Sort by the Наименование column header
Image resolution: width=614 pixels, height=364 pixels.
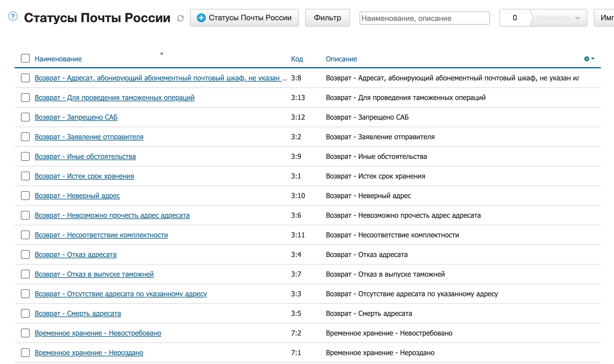[x=58, y=59]
